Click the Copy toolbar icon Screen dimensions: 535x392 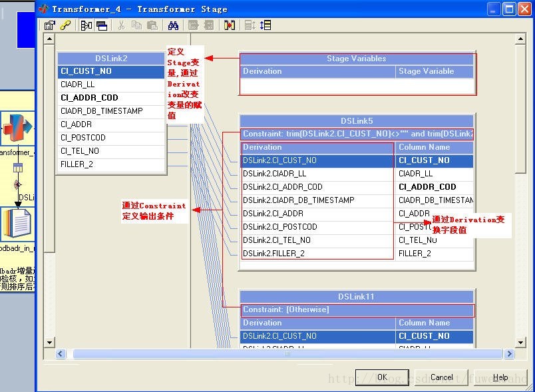tap(136, 25)
